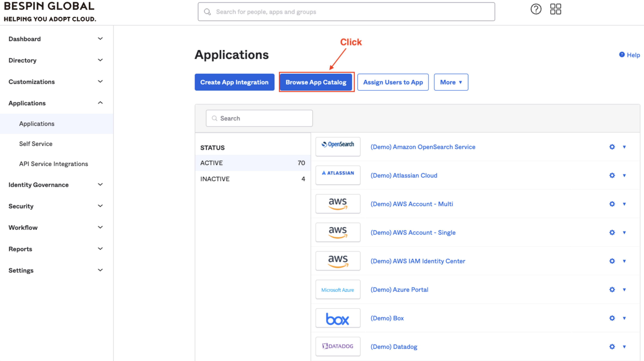
Task: Click gear icon for Azure Portal
Action: (612, 289)
